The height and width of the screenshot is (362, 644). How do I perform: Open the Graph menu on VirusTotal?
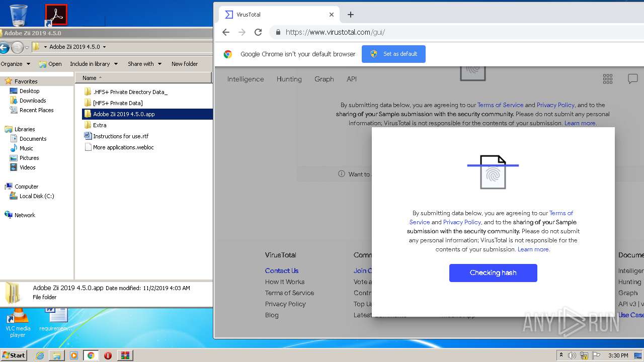coord(324,79)
